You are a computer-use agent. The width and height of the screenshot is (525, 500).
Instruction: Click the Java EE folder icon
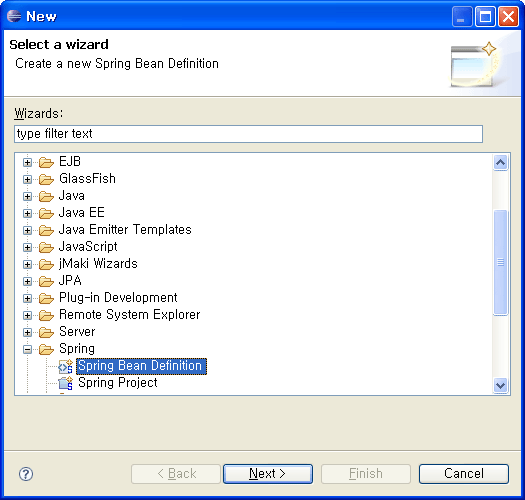(46, 213)
